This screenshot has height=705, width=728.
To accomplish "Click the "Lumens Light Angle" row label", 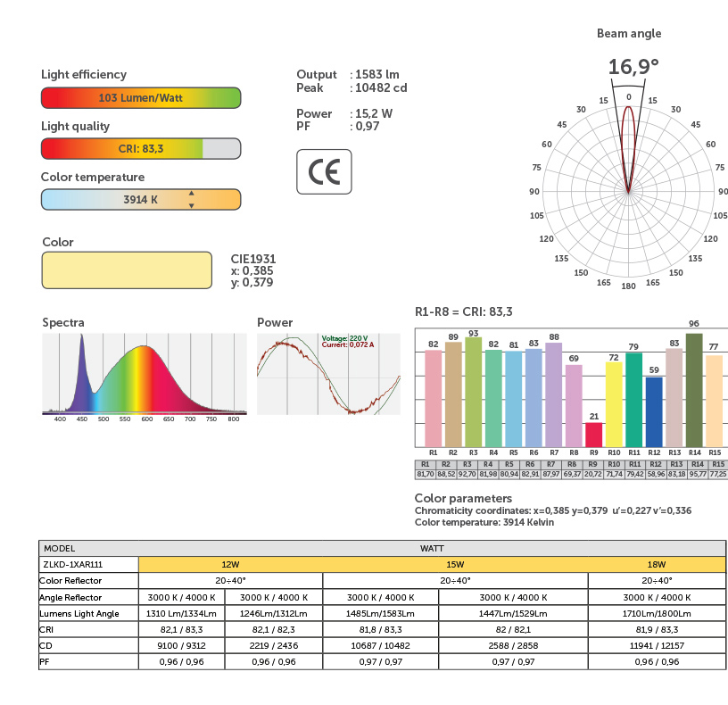I will click(79, 613).
